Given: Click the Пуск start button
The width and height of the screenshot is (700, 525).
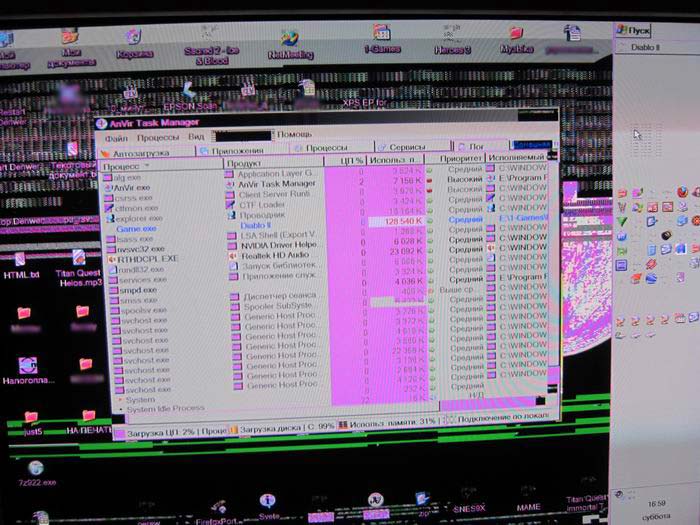Looking at the screenshot, I should tap(633, 30).
